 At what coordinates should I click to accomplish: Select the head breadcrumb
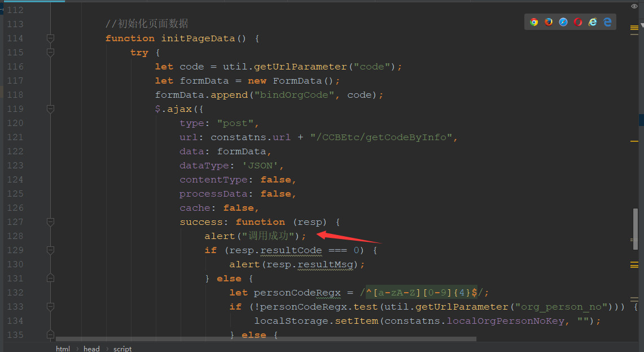coord(91,349)
